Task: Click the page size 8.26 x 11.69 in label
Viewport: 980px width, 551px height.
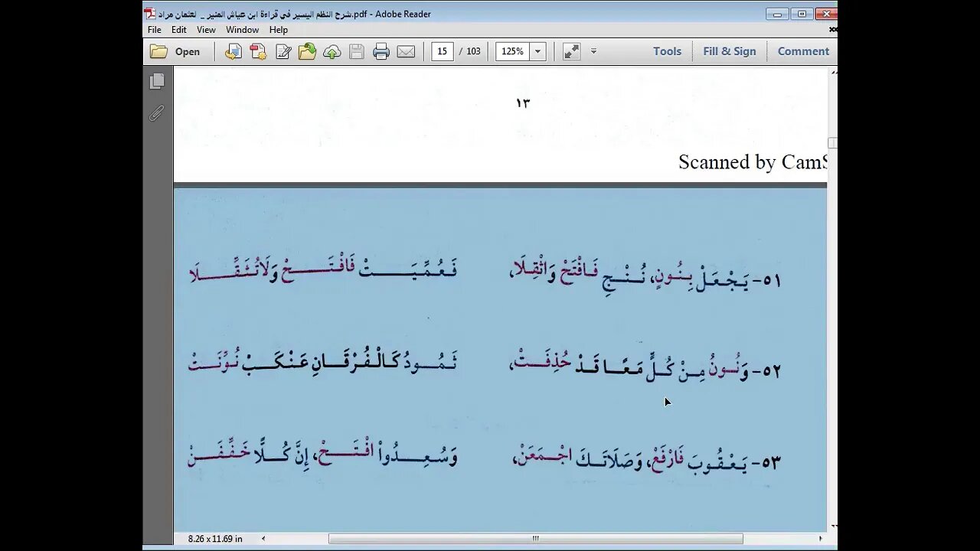Action: pos(215,539)
